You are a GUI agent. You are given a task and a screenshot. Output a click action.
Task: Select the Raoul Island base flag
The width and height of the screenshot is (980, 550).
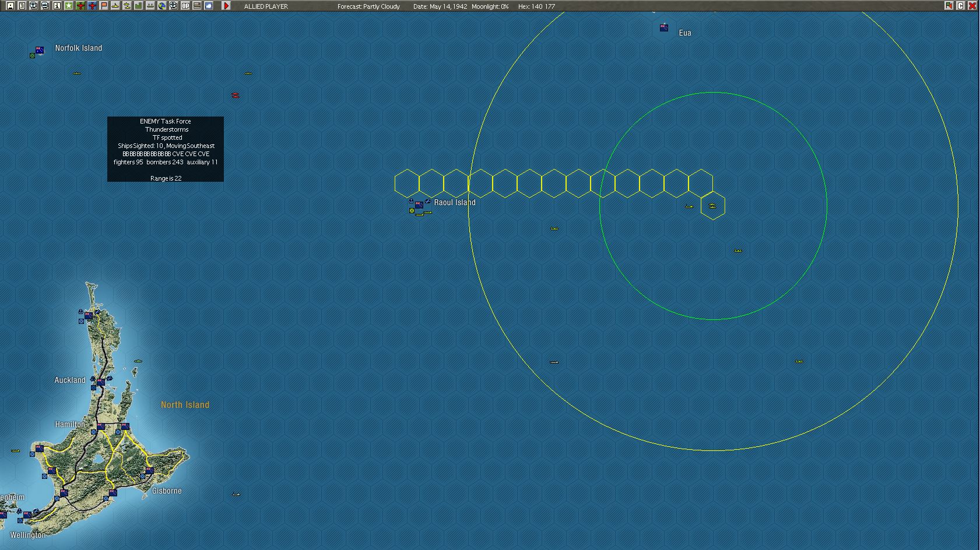419,205
